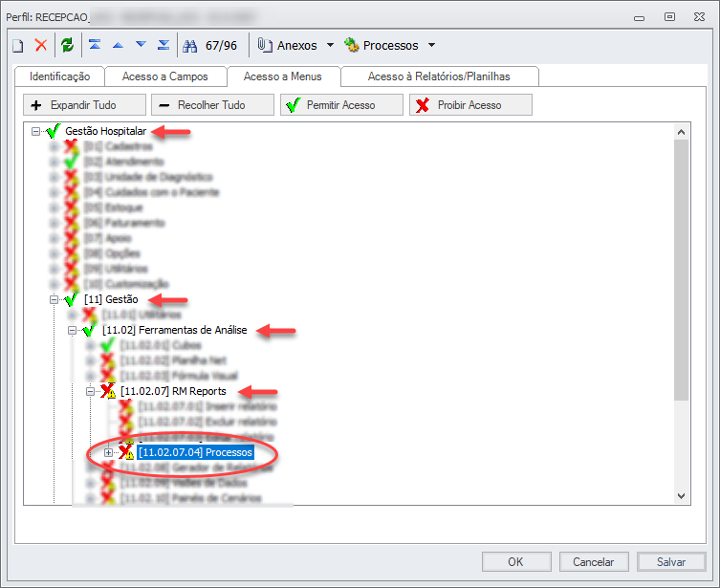Minimize the Perfil window

639,18
